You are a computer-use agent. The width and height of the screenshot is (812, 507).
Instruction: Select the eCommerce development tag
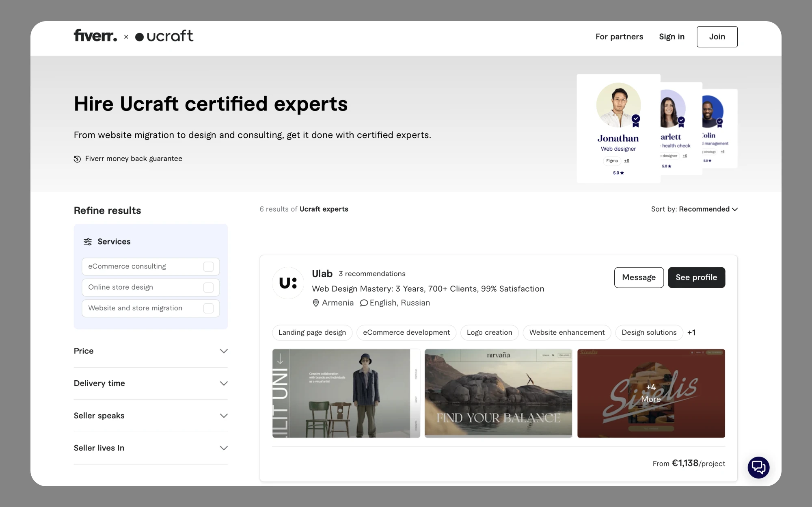point(406,333)
